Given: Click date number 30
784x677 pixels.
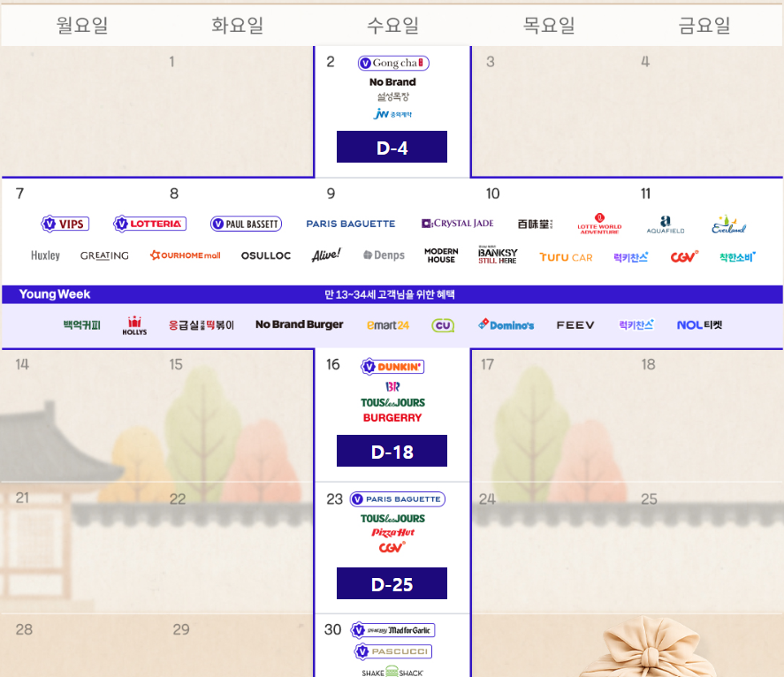Looking at the screenshot, I should coord(333,629).
